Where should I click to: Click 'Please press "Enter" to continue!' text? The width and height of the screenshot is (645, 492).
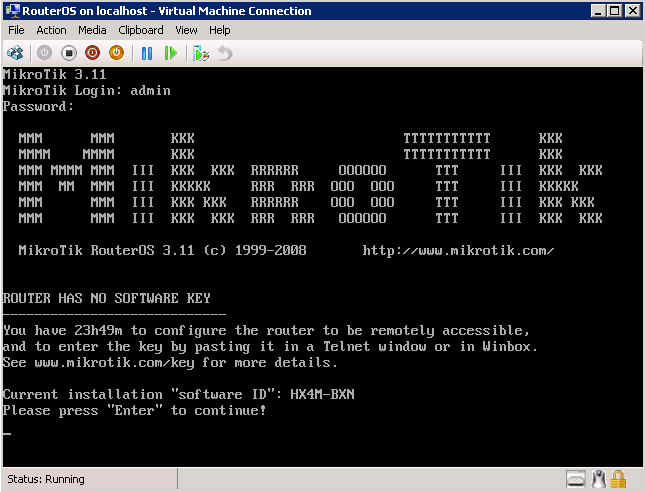pyautogui.click(x=135, y=411)
